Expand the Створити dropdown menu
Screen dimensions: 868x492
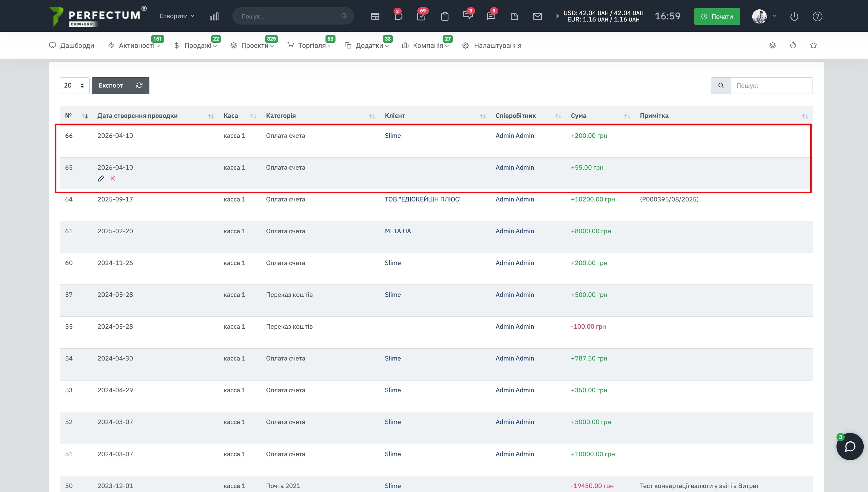pos(177,16)
